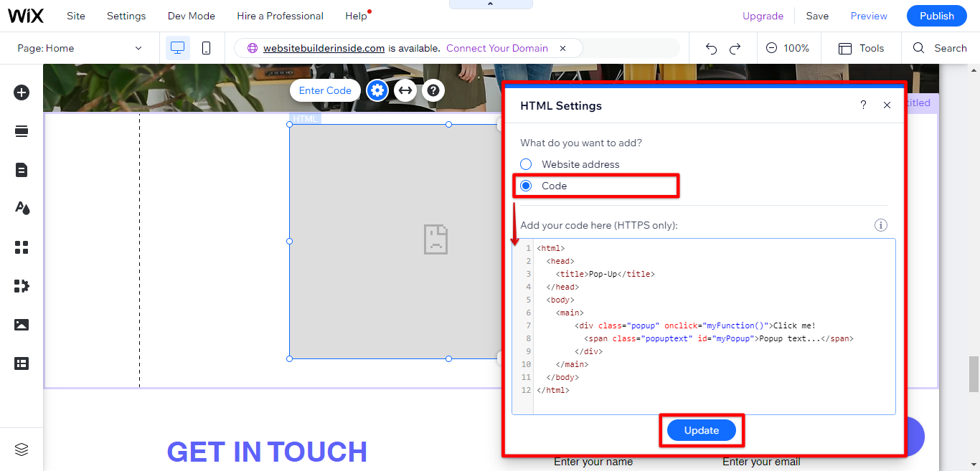This screenshot has height=471, width=980.
Task: Switch to desktop editing view
Action: pyautogui.click(x=177, y=47)
